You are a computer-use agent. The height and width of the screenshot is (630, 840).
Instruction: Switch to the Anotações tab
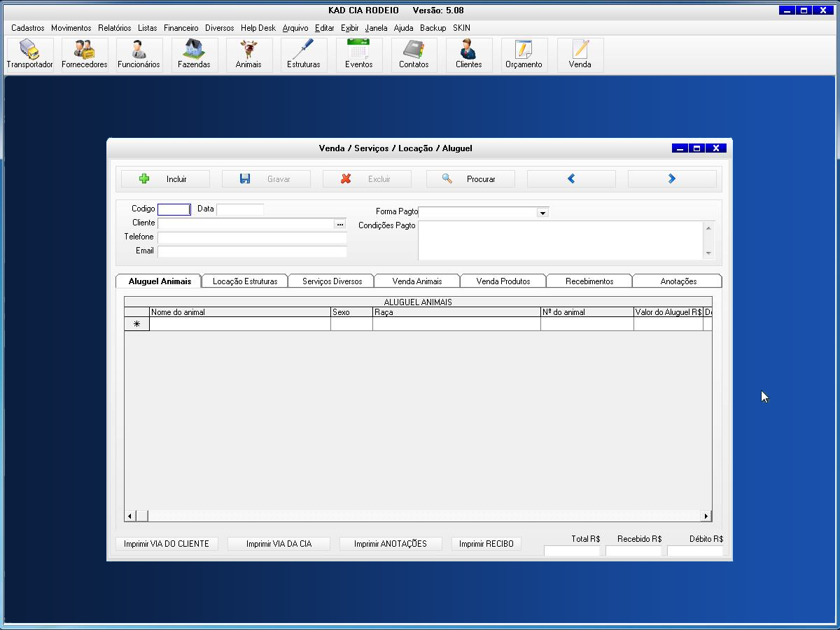(x=678, y=281)
